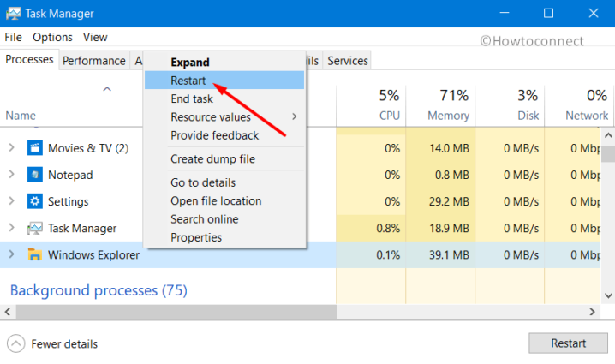Image resolution: width=615 pixels, height=364 pixels.
Task: Click the Task Manager process icon
Action: coord(35,229)
